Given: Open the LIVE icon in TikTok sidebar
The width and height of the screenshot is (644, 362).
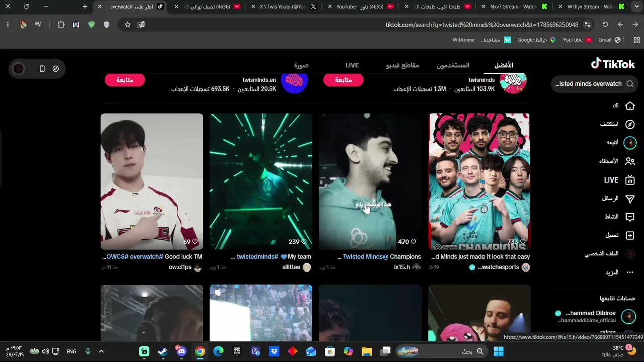Looking at the screenshot, I should tap(630, 180).
